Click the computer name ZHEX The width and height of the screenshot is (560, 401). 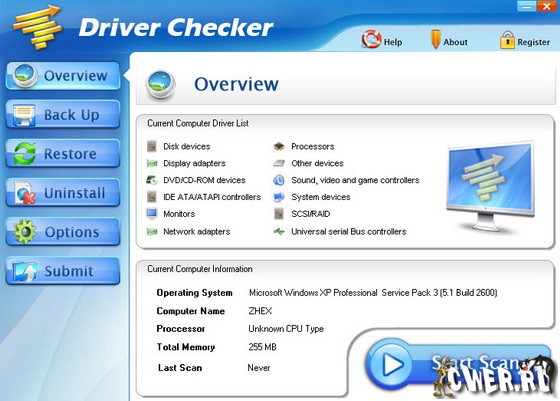pos(260,311)
